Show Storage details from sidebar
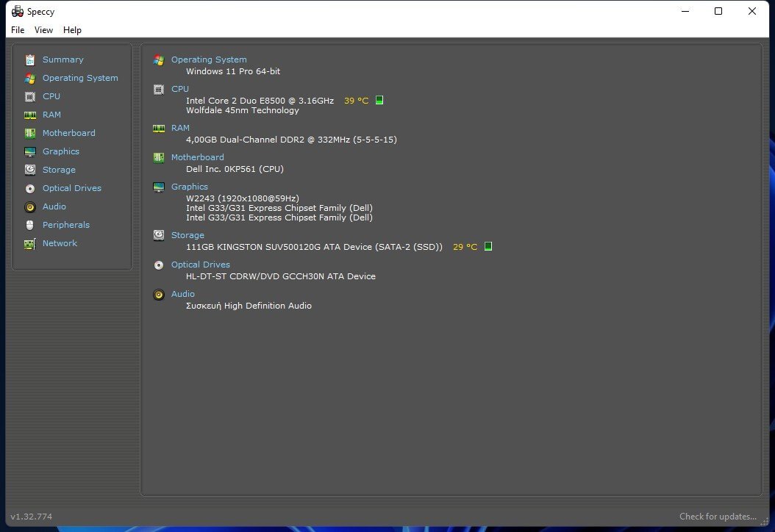This screenshot has height=532, width=775. [x=59, y=170]
